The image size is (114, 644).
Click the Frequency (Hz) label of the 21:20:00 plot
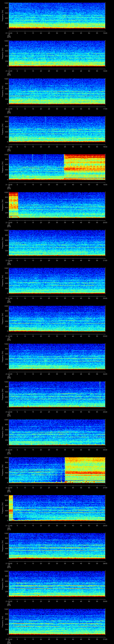(3, 243)
